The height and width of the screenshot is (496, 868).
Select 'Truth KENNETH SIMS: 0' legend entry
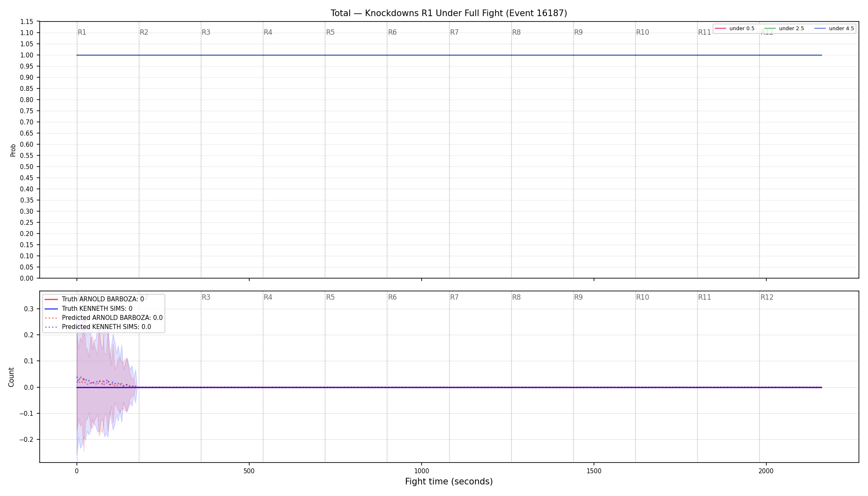pyautogui.click(x=88, y=309)
